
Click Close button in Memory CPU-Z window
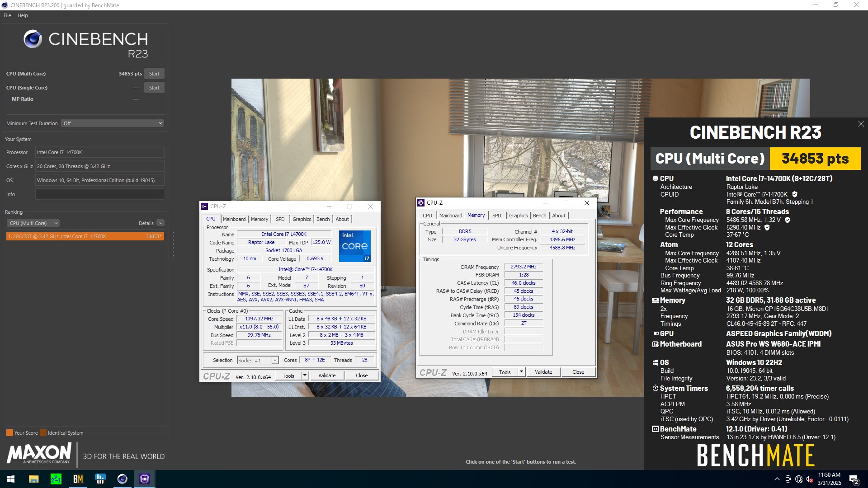pyautogui.click(x=578, y=372)
